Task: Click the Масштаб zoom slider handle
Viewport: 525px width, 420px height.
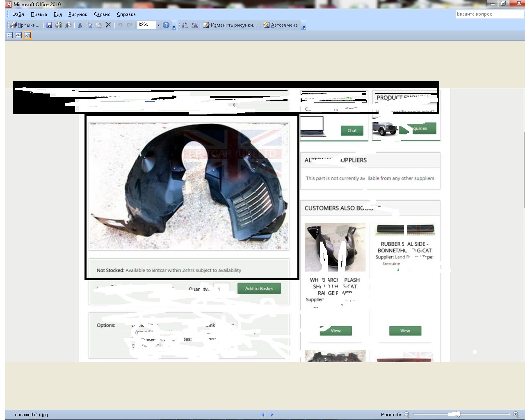Action: pos(458,414)
